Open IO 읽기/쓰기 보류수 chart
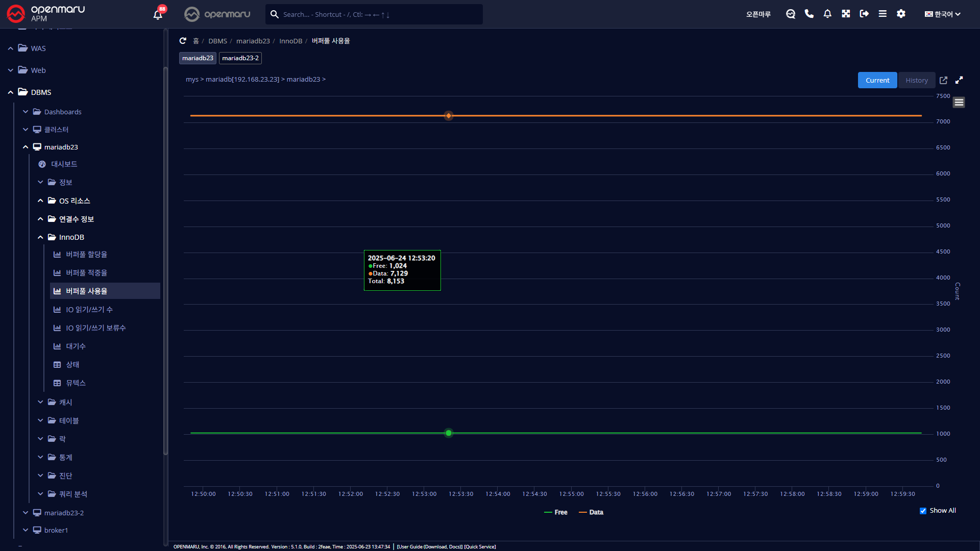 [95, 328]
